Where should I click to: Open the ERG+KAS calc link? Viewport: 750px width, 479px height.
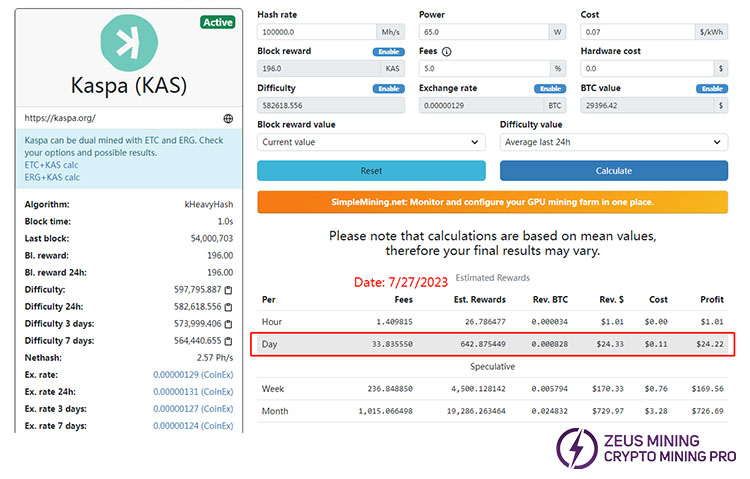coord(52,177)
